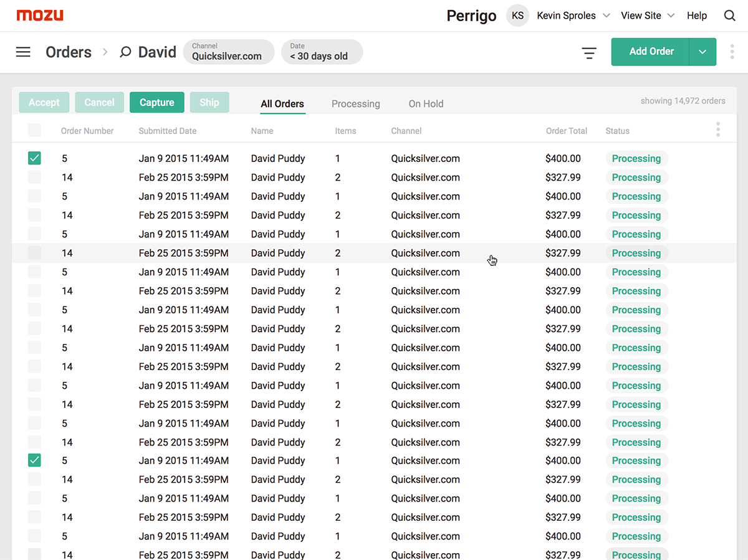Viewport: 748px width, 560px height.
Task: Click the Accept button
Action: pyautogui.click(x=44, y=103)
